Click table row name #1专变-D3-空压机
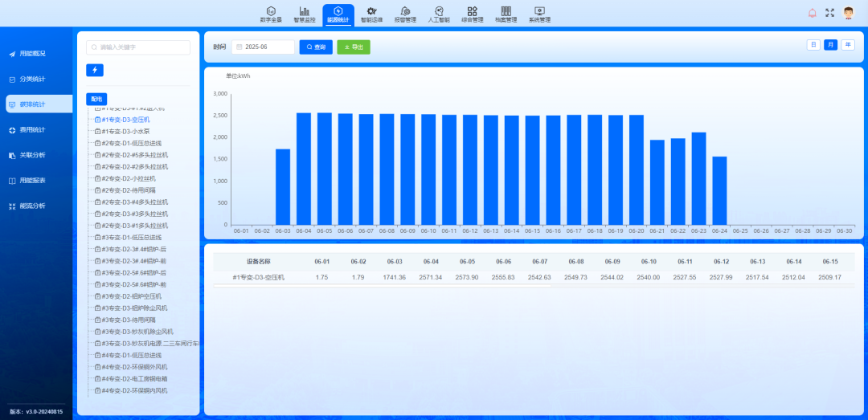868x420 pixels. (259, 277)
